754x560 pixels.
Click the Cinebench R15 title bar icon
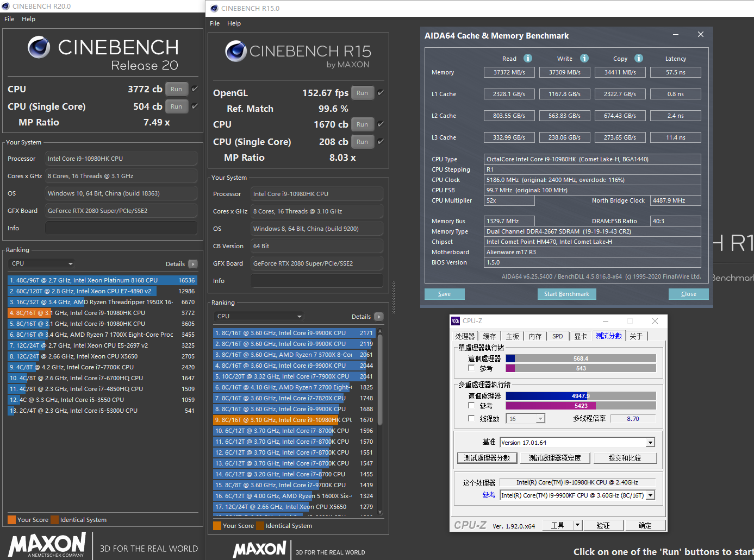click(214, 8)
